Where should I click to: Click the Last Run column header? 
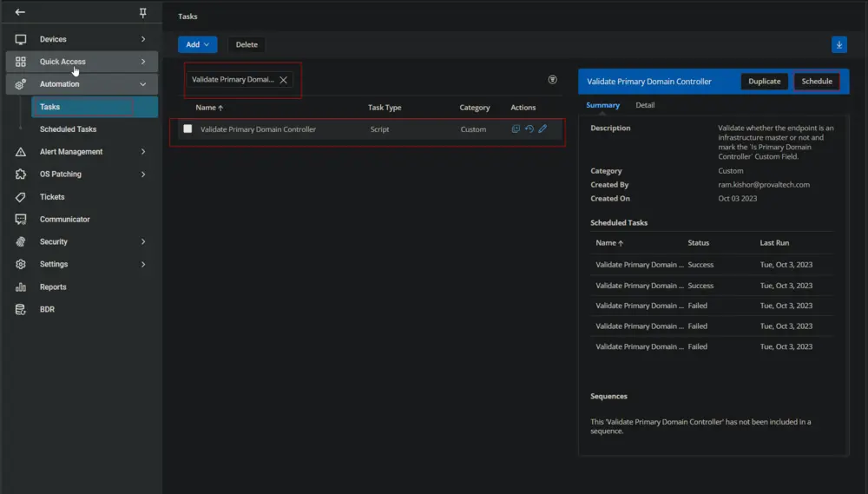point(774,242)
